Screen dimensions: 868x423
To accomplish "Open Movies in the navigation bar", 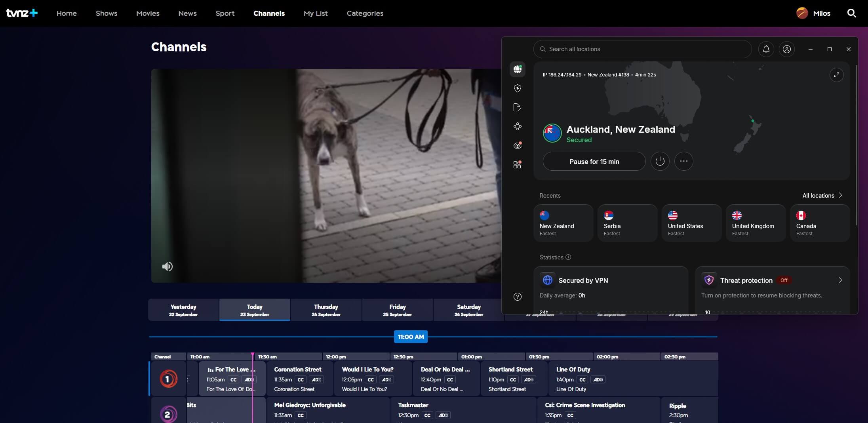I will [x=148, y=13].
